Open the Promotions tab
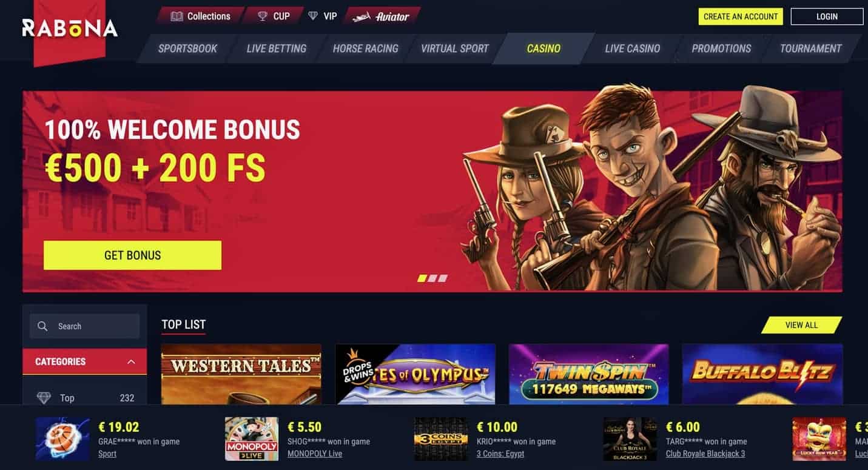The width and height of the screenshot is (868, 470). click(x=721, y=49)
